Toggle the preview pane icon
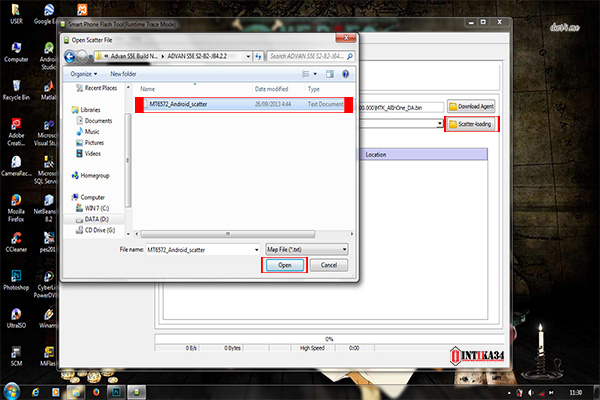 [x=329, y=74]
